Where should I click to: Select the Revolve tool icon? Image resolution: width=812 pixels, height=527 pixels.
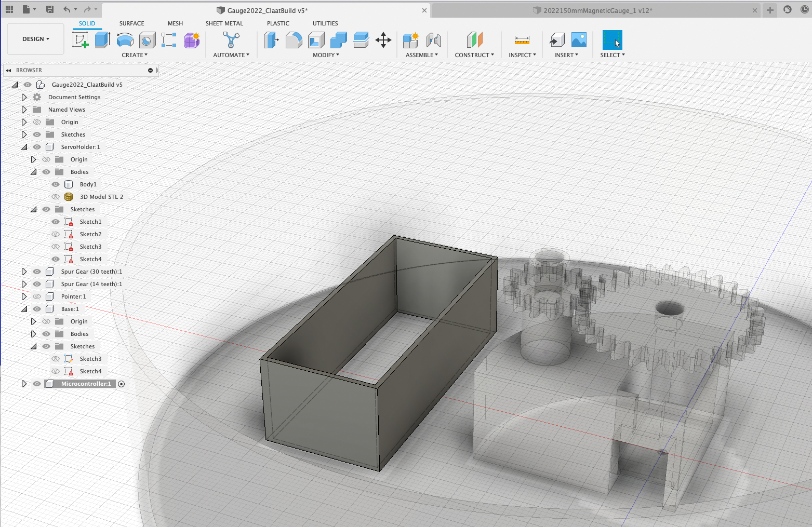[x=125, y=40]
